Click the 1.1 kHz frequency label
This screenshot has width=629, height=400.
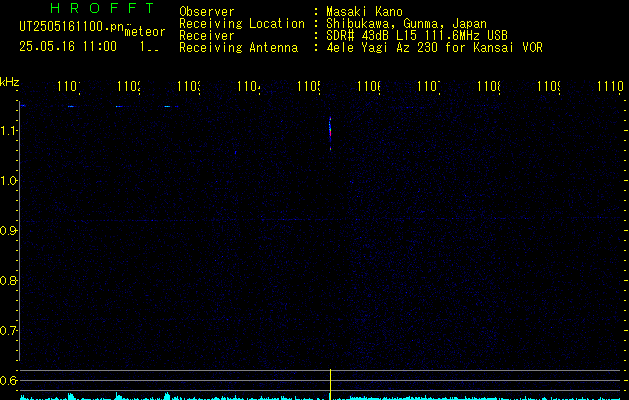[x=8, y=130]
